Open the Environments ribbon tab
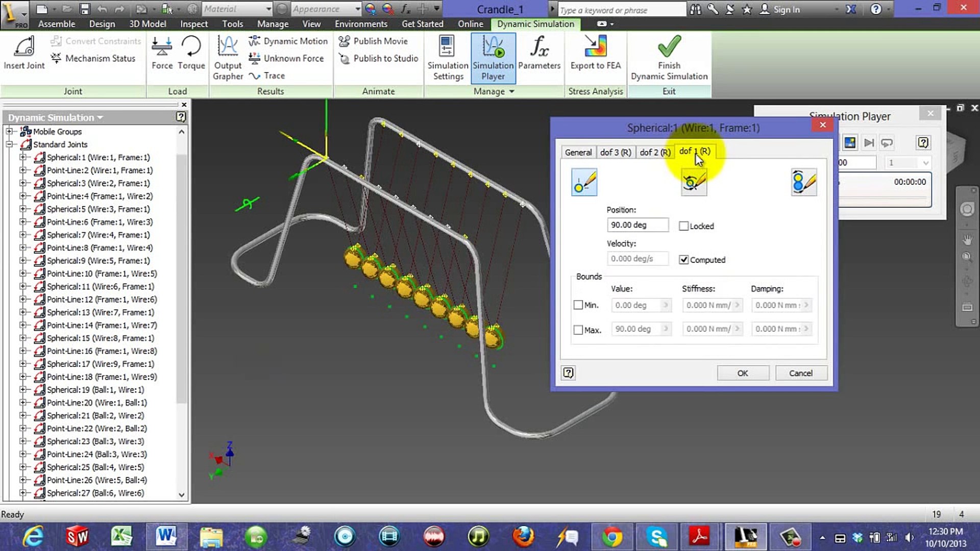This screenshot has width=980, height=551. [x=361, y=24]
